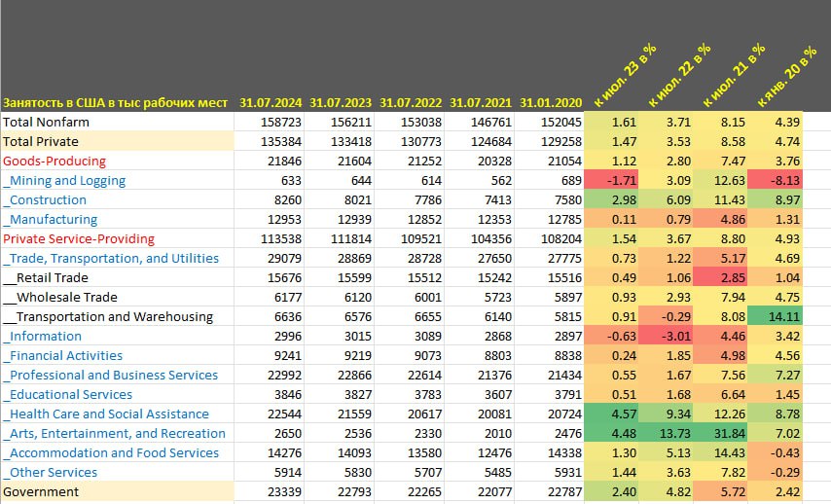Select the 'Занятость в США' table title cell
831x504 pixels.
click(x=116, y=102)
